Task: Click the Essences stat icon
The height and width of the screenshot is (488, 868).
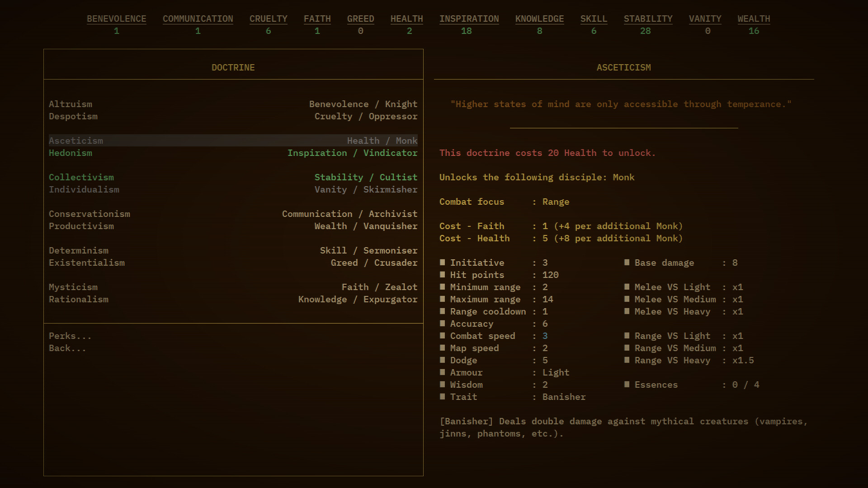Action: pos(627,385)
